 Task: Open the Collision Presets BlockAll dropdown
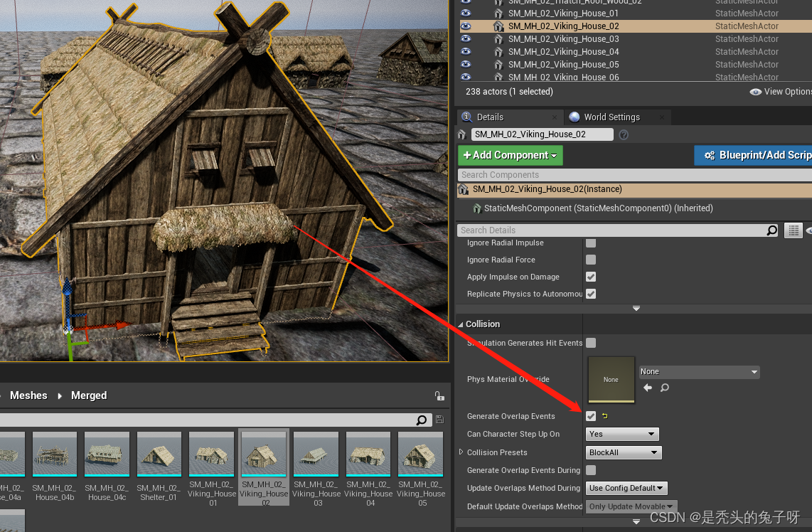(x=624, y=452)
